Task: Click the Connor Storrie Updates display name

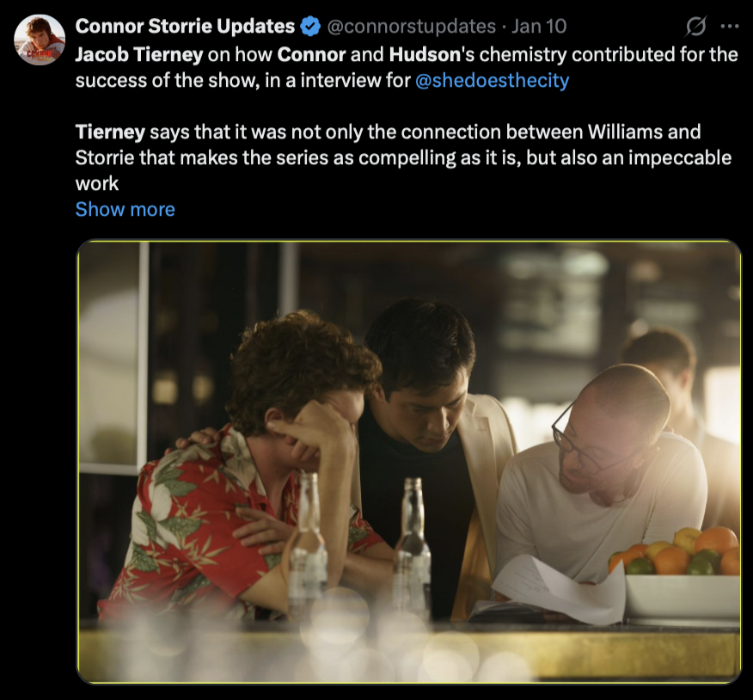Action: pos(185,27)
